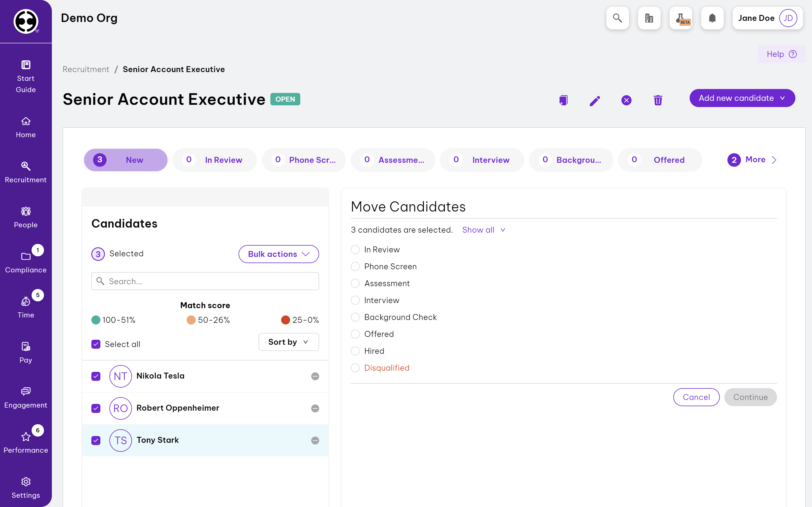
Task: Switch to the Interview stage tab
Action: [482, 160]
